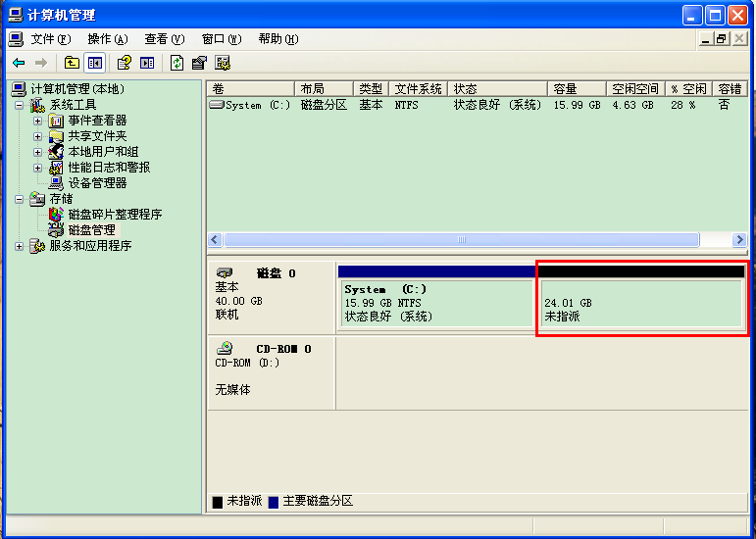The height and width of the screenshot is (539, 756).
Task: Sort by the % 空闲 column header
Action: tap(689, 88)
